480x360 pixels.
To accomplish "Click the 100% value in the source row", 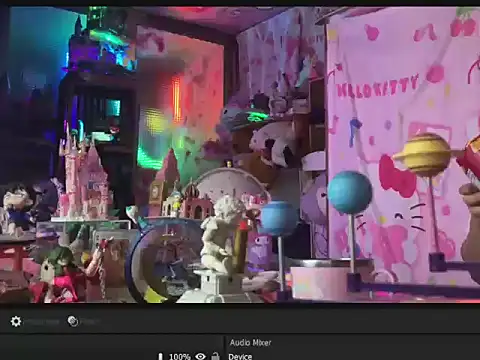I will click(x=179, y=357).
